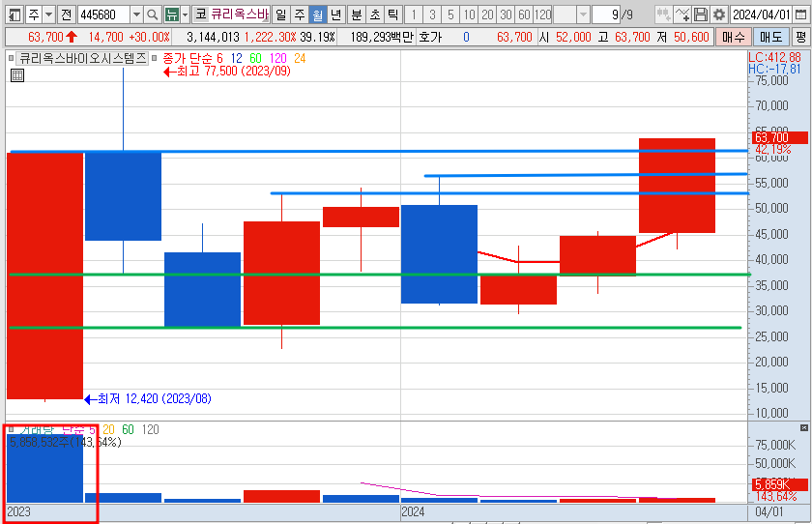Click the low price value 50,600
The width and height of the screenshot is (812, 524).
coord(691,38)
